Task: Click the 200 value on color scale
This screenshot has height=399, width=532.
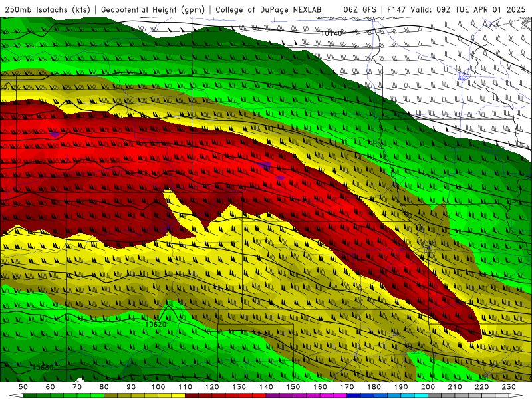Action: 428,387
